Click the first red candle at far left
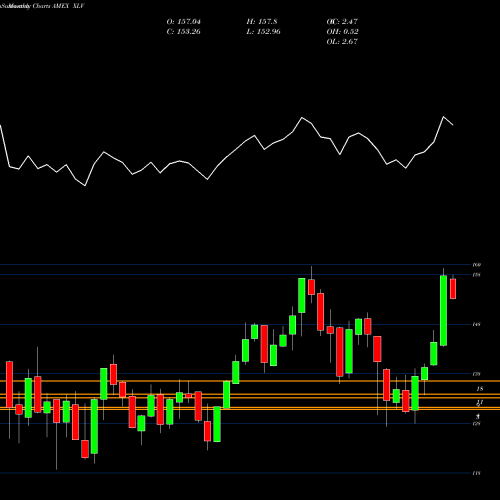The image size is (500, 500). pos(9,384)
